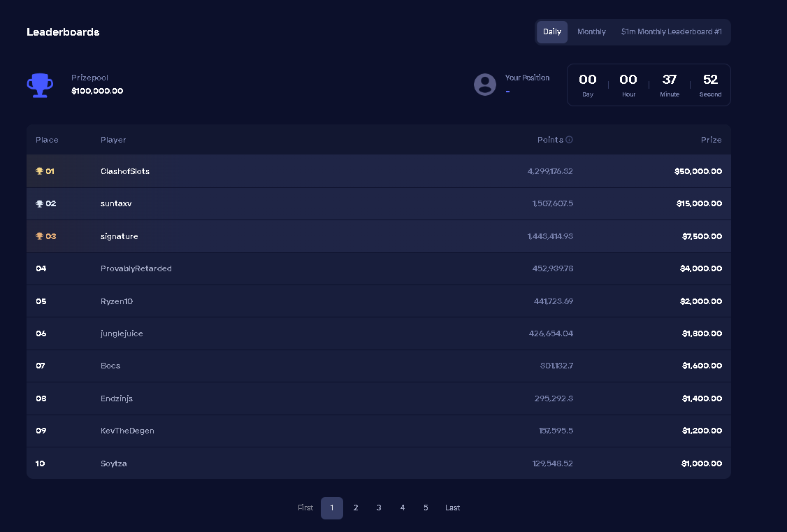Select player ClashofSlots
The height and width of the screenshot is (532, 787).
tap(125, 171)
